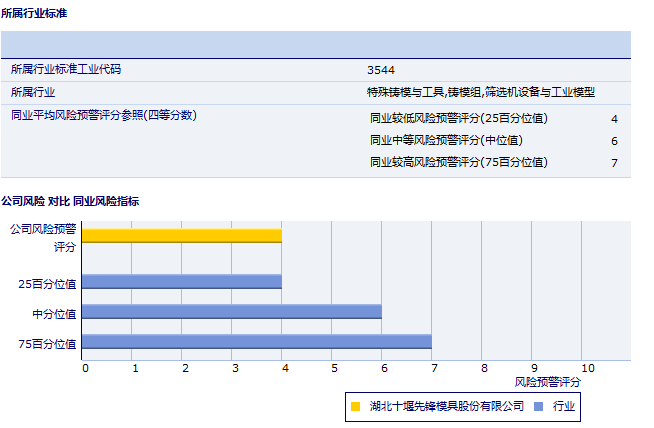
Task: Select the 特殊铸模与工具 industry description text
Action: click(x=481, y=92)
